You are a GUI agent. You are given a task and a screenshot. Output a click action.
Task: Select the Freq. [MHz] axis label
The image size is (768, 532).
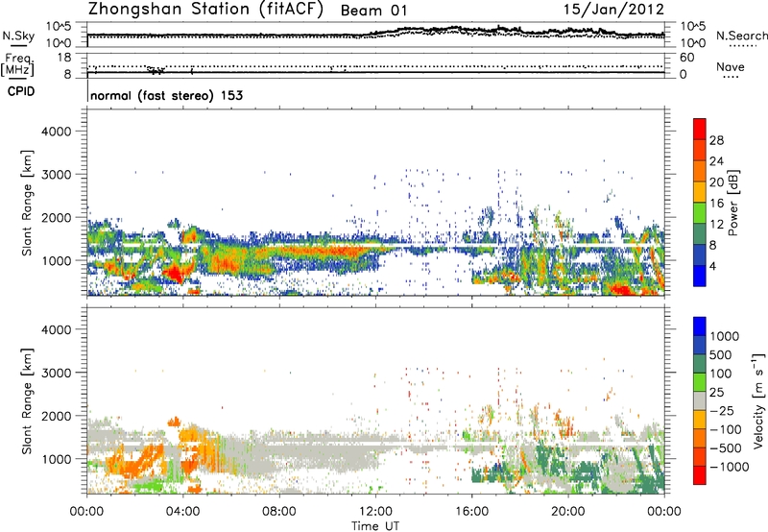pyautogui.click(x=17, y=64)
